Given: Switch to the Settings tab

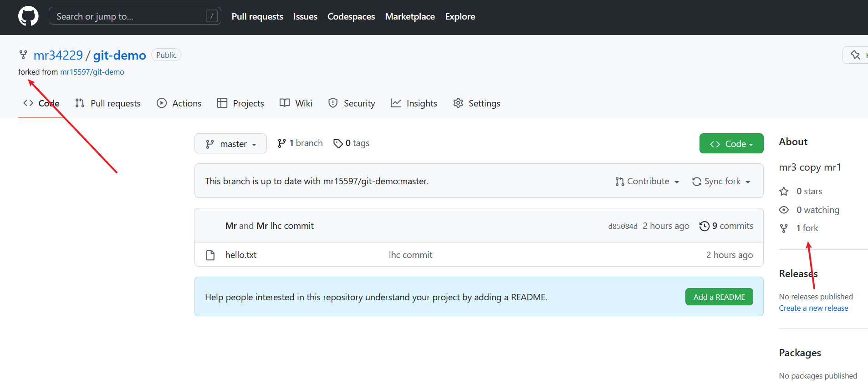Looking at the screenshot, I should point(477,103).
